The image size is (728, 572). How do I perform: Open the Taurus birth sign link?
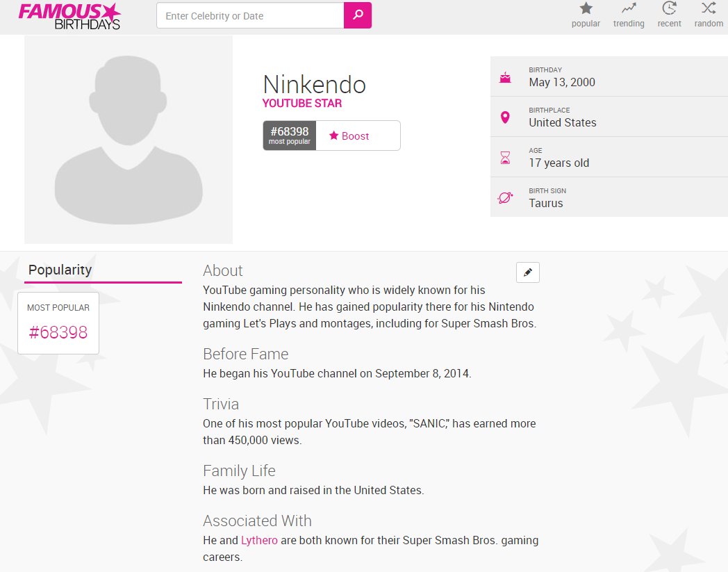coord(545,203)
